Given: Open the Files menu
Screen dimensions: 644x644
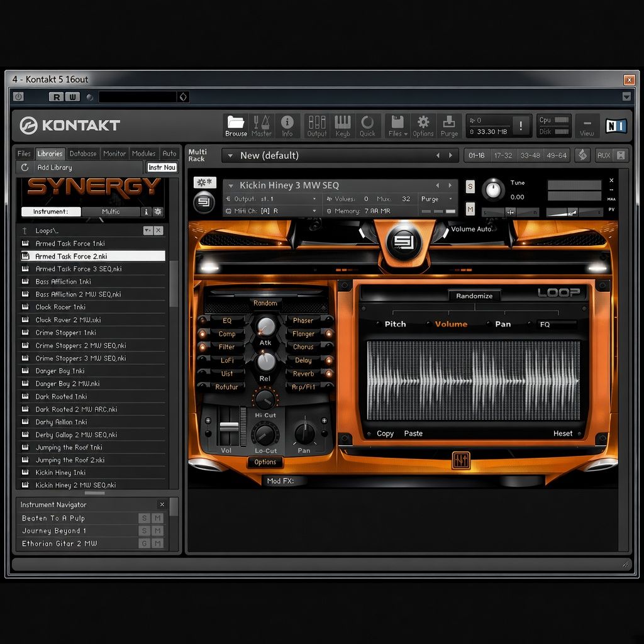Looking at the screenshot, I should point(397,126).
